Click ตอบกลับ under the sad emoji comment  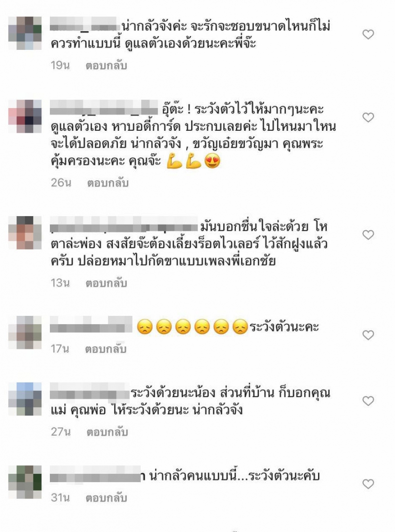(106, 349)
